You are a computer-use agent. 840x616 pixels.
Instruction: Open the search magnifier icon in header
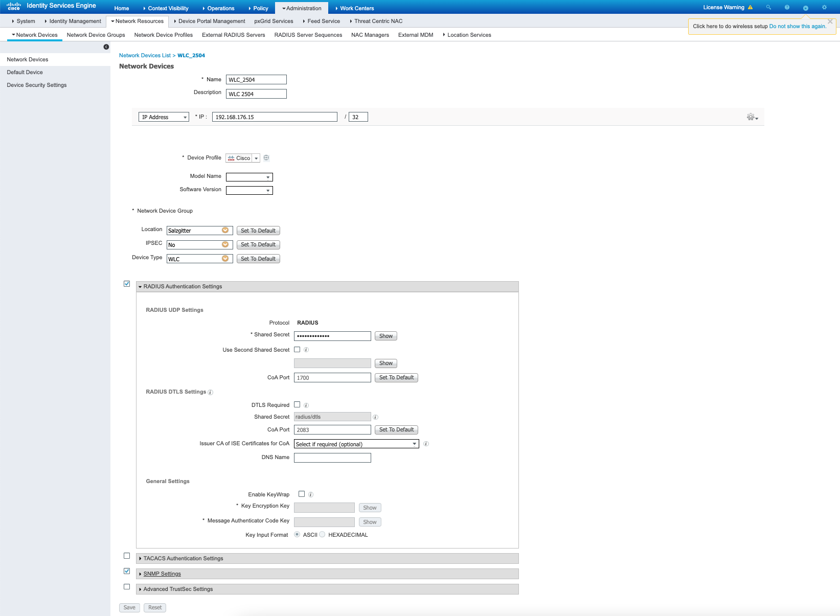768,7
